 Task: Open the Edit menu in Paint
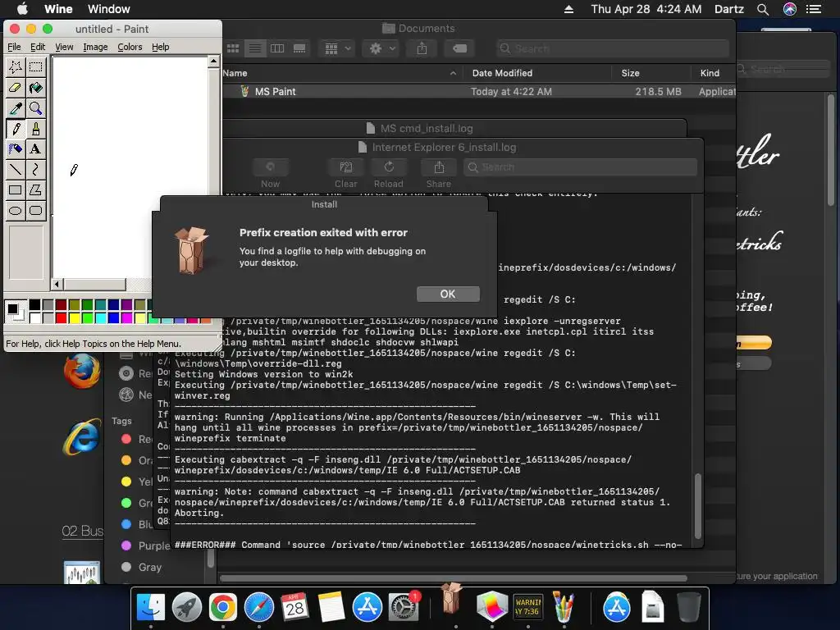(38, 47)
